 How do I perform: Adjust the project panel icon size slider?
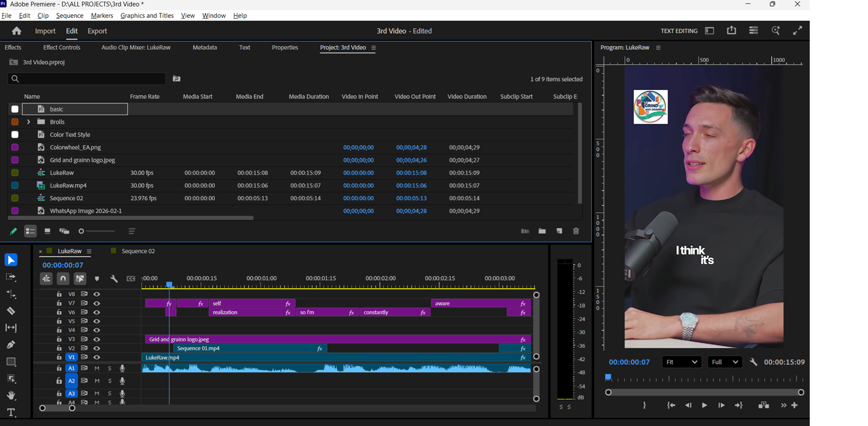pyautogui.click(x=82, y=231)
